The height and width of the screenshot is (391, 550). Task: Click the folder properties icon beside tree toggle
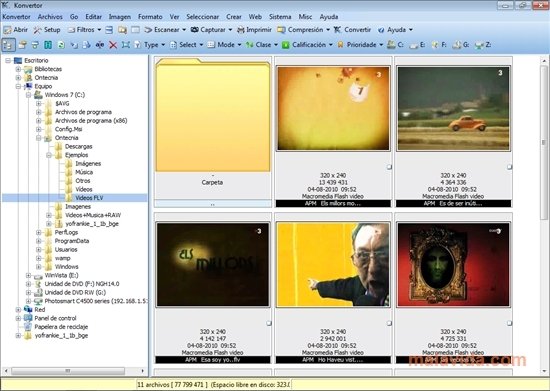(x=22, y=45)
